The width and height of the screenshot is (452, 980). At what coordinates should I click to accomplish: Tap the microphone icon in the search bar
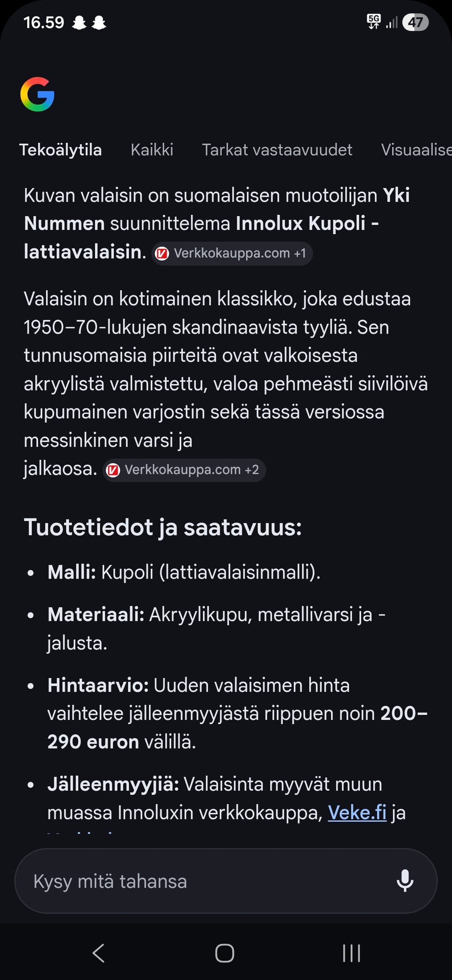coord(406,881)
